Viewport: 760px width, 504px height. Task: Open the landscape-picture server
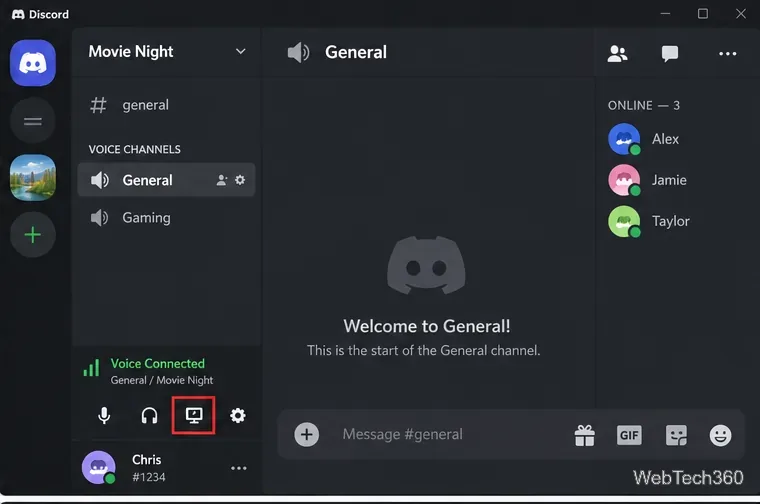click(33, 177)
